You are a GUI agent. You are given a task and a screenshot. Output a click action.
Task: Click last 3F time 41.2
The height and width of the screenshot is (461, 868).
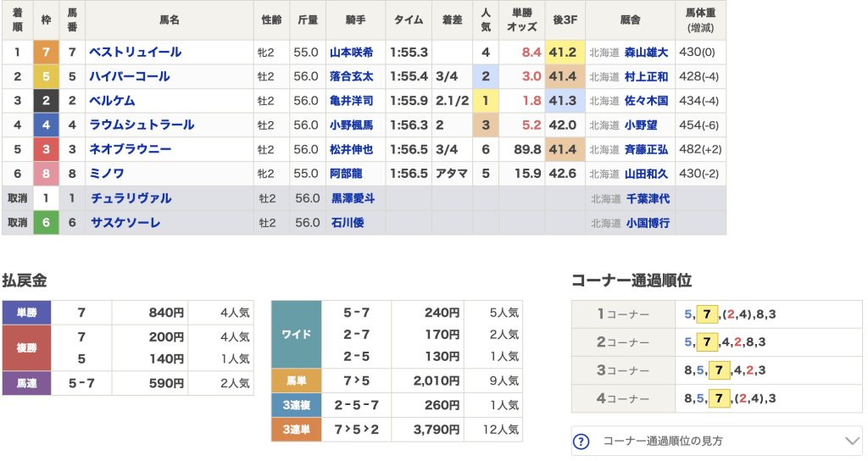[563, 52]
